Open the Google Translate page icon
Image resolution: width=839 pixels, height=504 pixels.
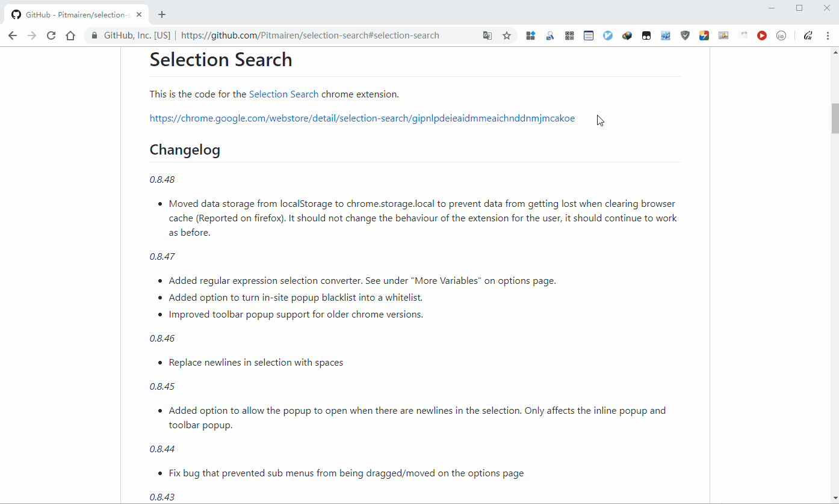pos(488,35)
